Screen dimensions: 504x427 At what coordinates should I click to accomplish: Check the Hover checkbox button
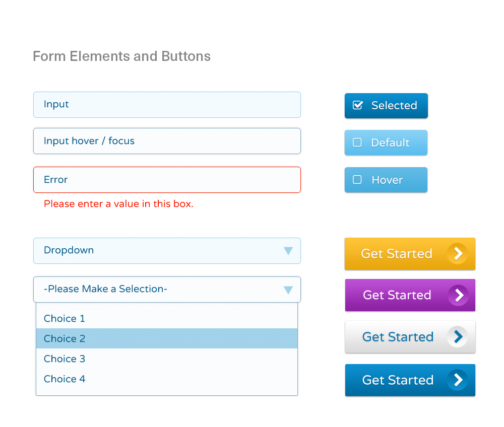[x=386, y=180]
